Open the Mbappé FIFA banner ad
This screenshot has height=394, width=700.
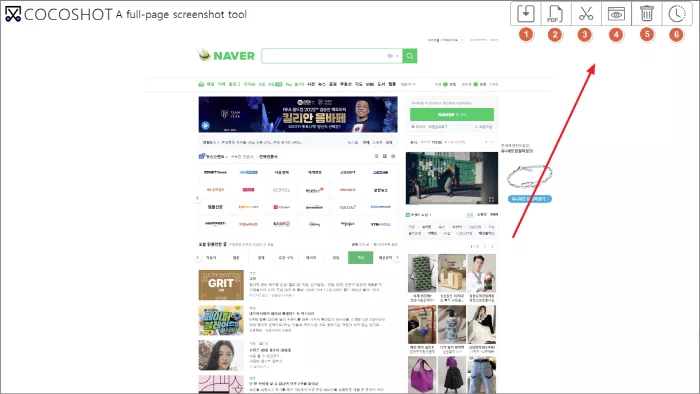[x=298, y=114]
